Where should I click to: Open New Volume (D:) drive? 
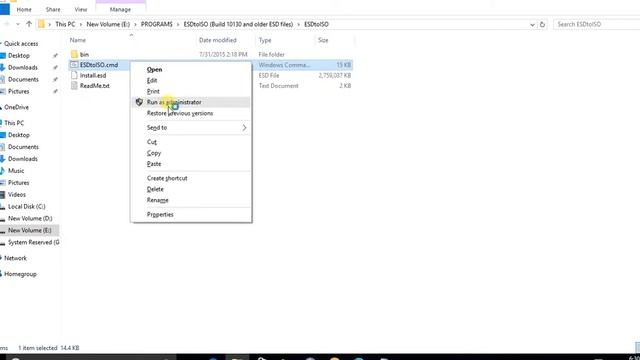pos(30,218)
